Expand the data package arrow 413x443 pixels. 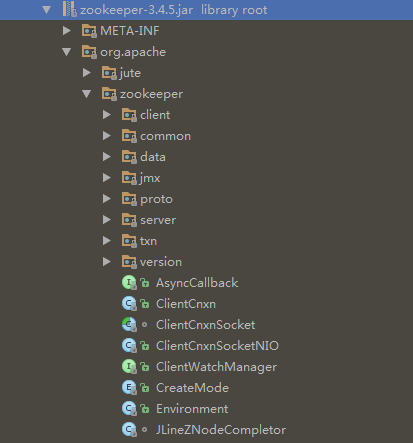tap(107, 157)
